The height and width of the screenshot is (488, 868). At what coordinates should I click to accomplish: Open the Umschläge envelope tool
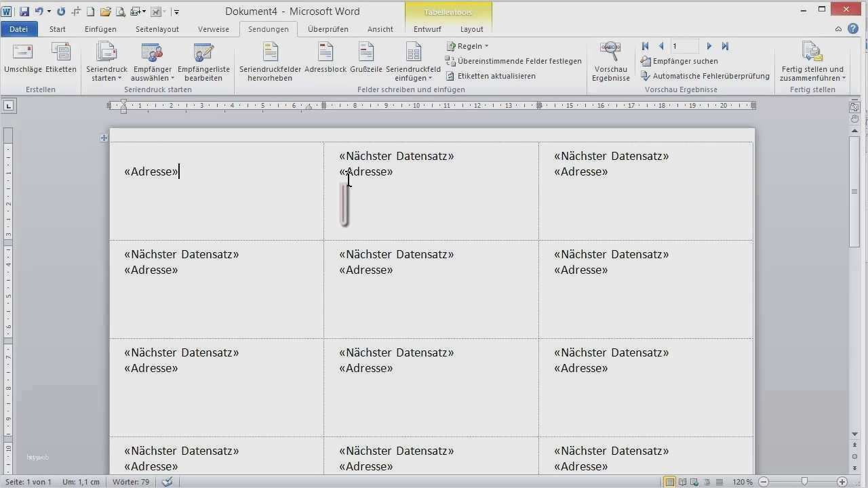pyautogui.click(x=23, y=58)
